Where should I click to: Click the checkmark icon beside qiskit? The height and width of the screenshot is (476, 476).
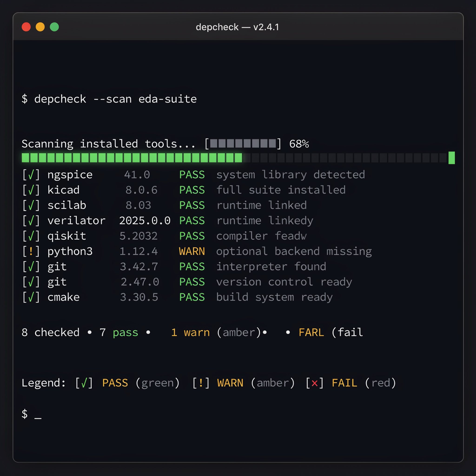pyautogui.click(x=31, y=236)
